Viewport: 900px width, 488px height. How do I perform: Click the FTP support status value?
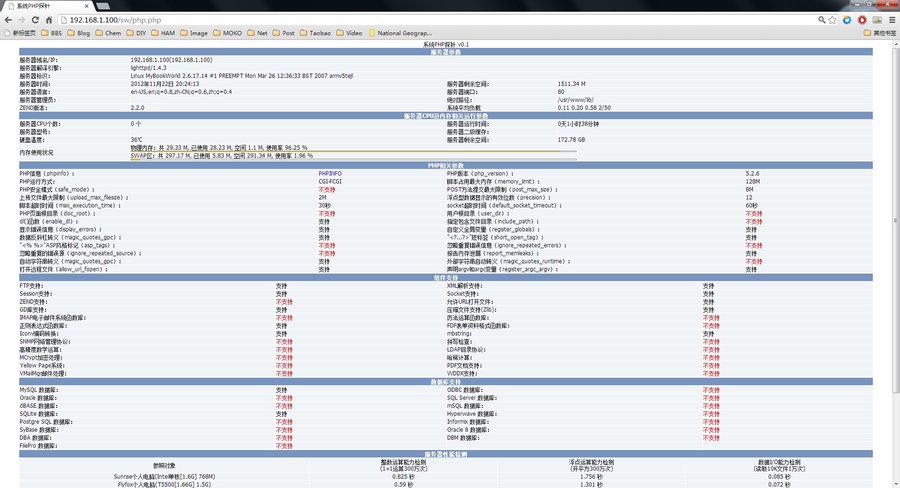point(281,286)
